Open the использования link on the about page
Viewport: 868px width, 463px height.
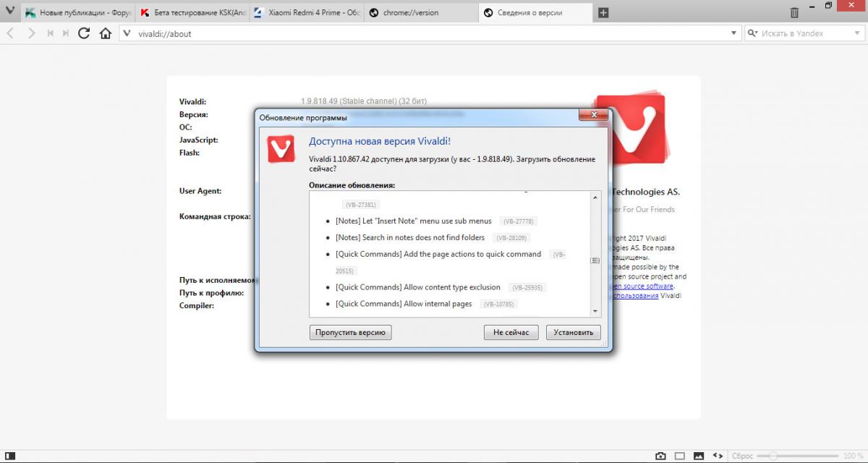pos(636,295)
